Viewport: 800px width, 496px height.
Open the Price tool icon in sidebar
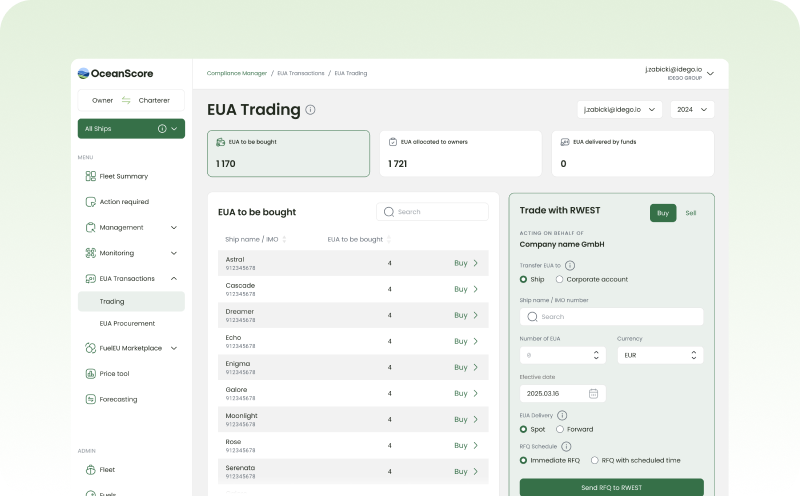click(91, 374)
